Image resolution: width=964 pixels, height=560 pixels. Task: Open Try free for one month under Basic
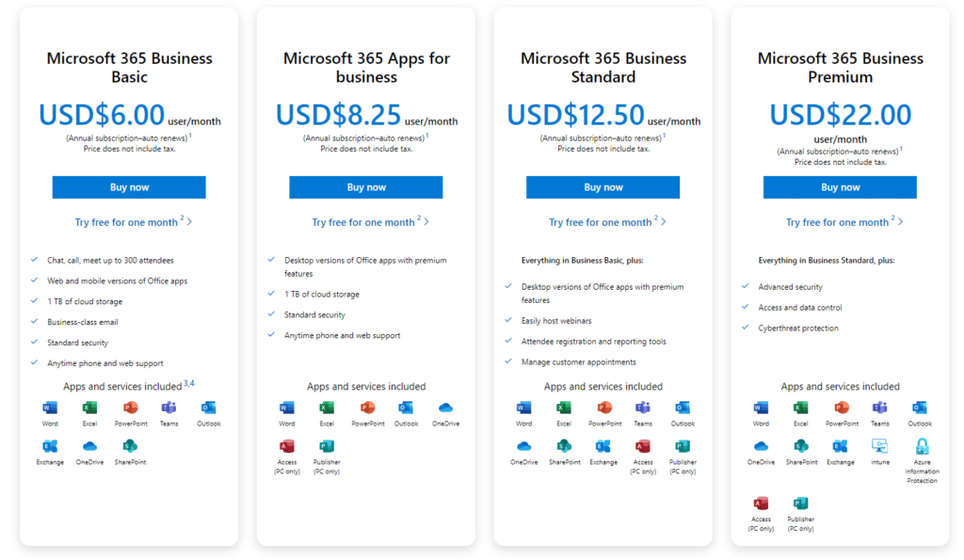(126, 222)
